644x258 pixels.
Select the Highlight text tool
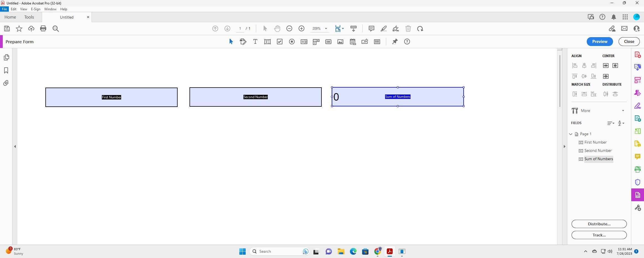click(x=384, y=29)
